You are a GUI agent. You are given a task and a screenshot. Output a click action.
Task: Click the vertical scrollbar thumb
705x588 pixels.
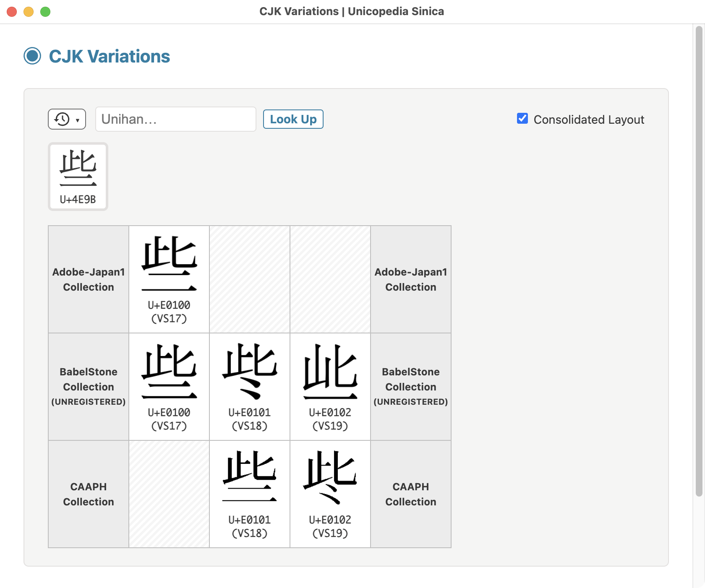(699, 261)
